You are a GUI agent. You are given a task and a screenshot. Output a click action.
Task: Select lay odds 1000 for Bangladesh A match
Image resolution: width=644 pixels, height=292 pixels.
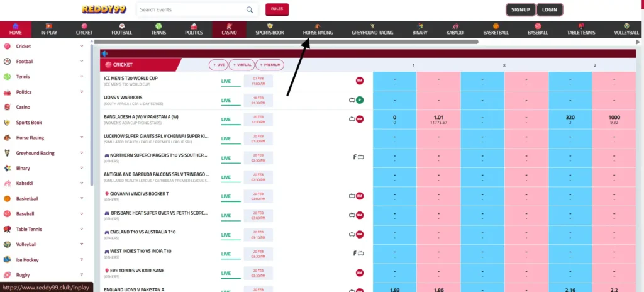[614, 120]
